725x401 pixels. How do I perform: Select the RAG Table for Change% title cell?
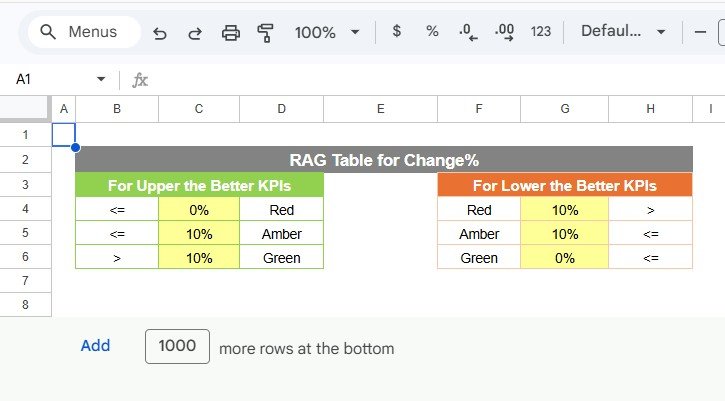(x=383, y=160)
